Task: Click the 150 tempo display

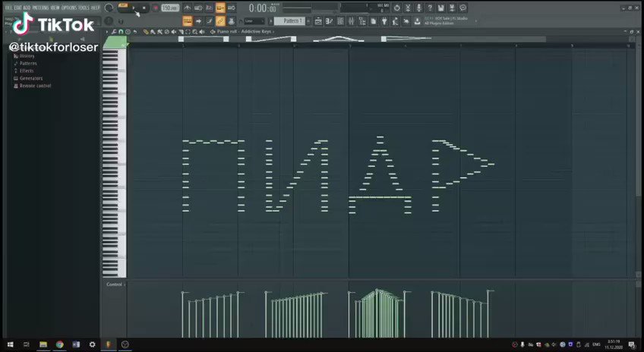Action: point(170,8)
